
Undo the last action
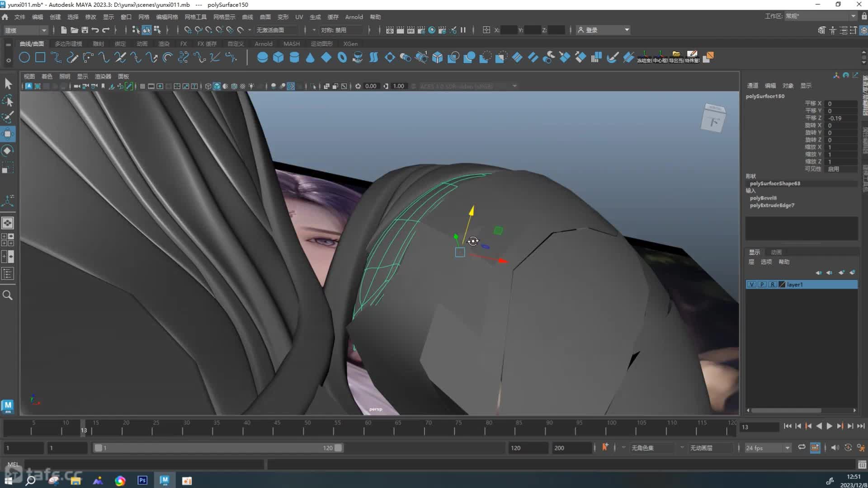(x=95, y=30)
